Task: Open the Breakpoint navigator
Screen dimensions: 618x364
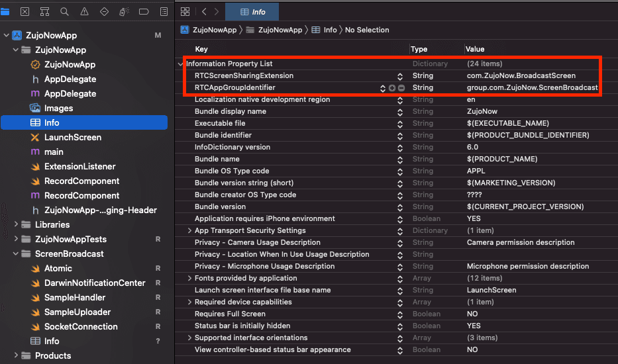Action: [144, 12]
